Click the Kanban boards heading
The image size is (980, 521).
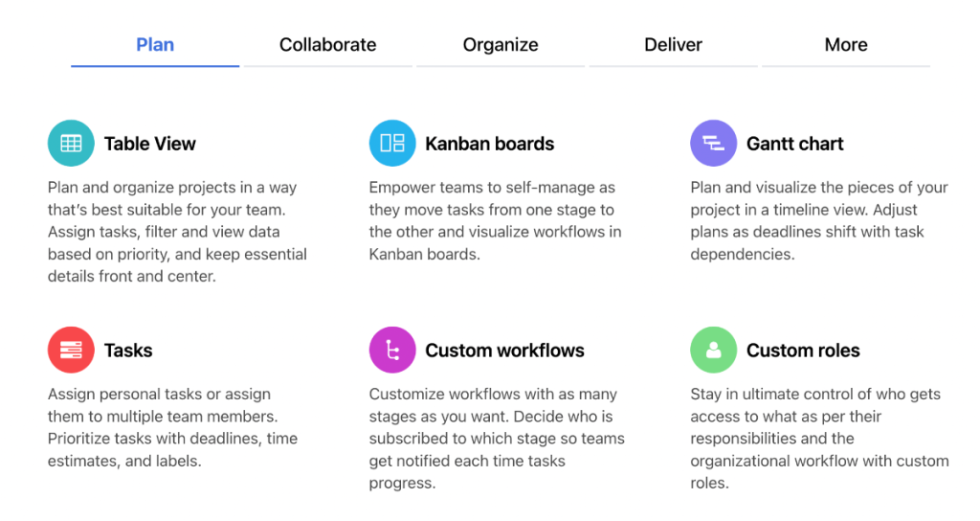coord(490,145)
